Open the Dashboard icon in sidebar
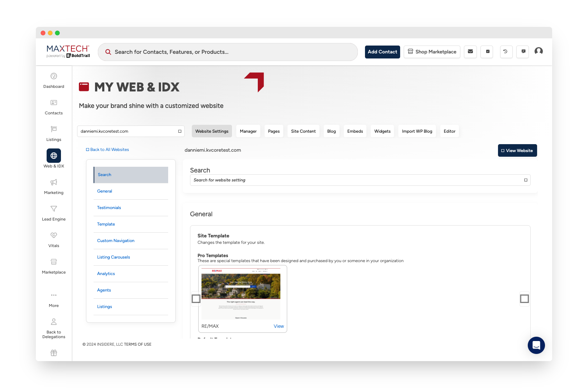 54,76
